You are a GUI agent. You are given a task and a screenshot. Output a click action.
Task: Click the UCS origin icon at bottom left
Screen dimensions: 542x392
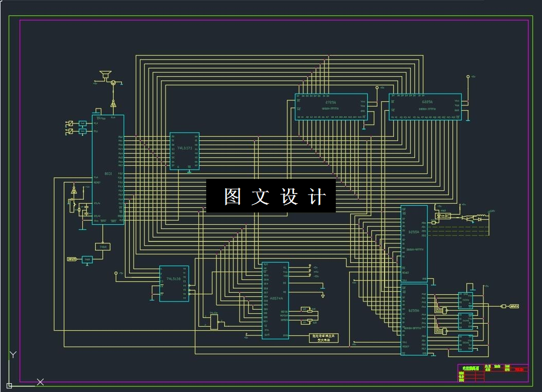[9, 385]
